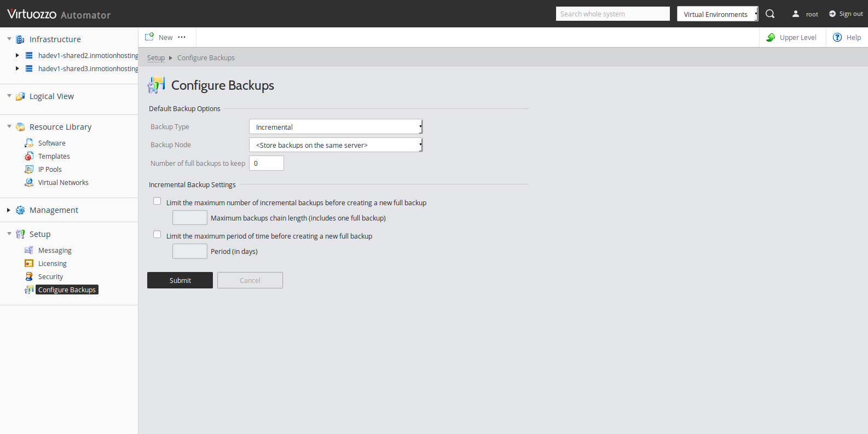Click the Licensing icon under Setup

(x=29, y=264)
